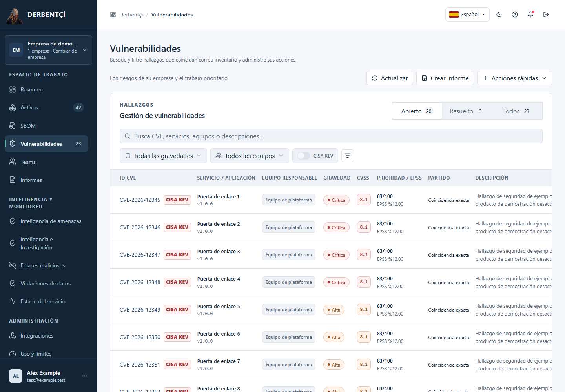This screenshot has height=392, width=565.
Task: Click the Violaciones de datos icon
Action: [13, 283]
